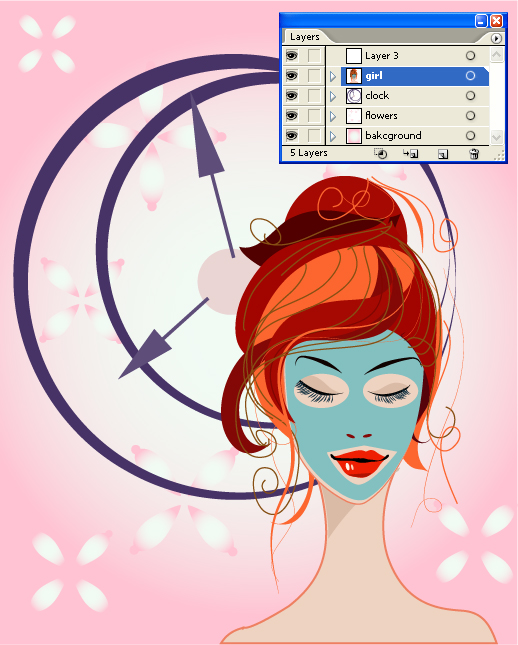
Task: Click Create New Sublayer icon
Action: click(411, 153)
